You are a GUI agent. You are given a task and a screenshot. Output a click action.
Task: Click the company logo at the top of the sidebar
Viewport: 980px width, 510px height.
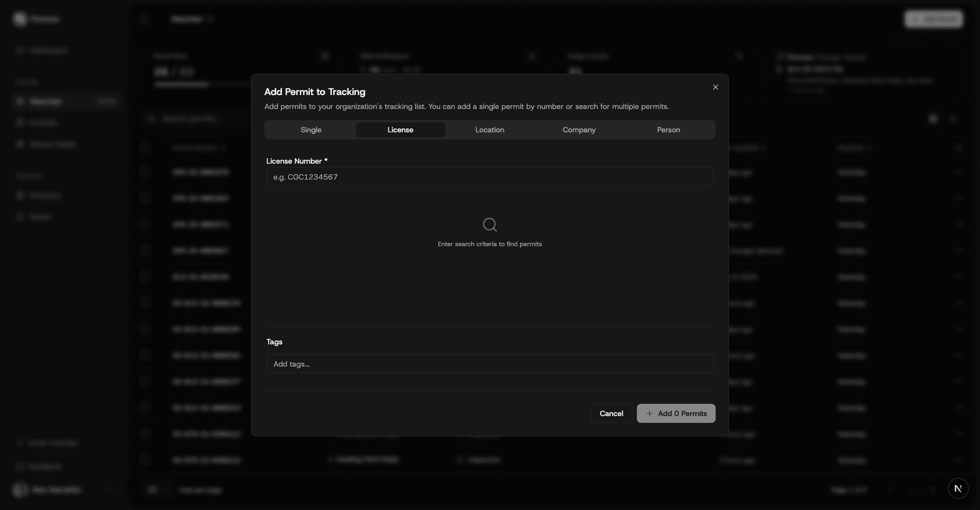(x=20, y=19)
